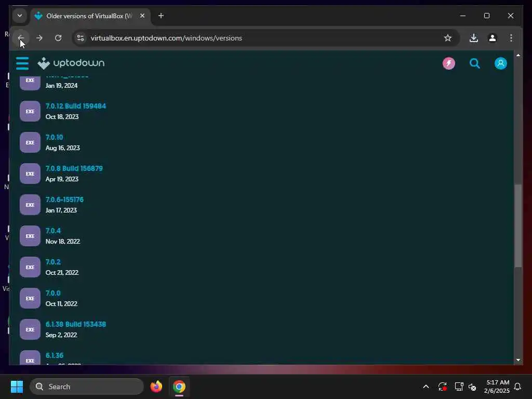The height and width of the screenshot is (399, 532).
Task: Click the page scrollbar thumb
Action: tap(518, 226)
